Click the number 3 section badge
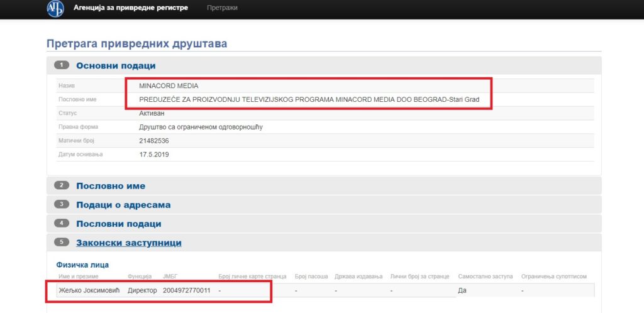This screenshot has width=644, height=313. coord(62,204)
